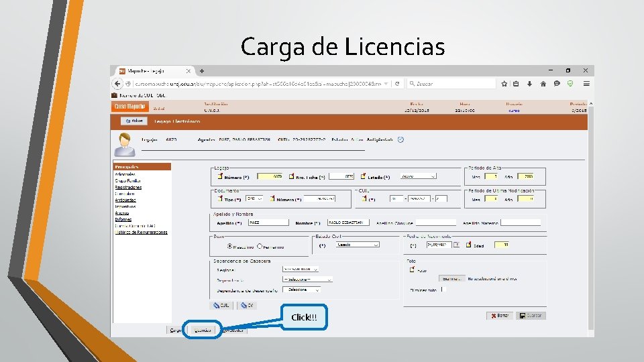This screenshot has height=362, width=644.
Task: Click the green shield extension icon
Action: click(x=570, y=84)
